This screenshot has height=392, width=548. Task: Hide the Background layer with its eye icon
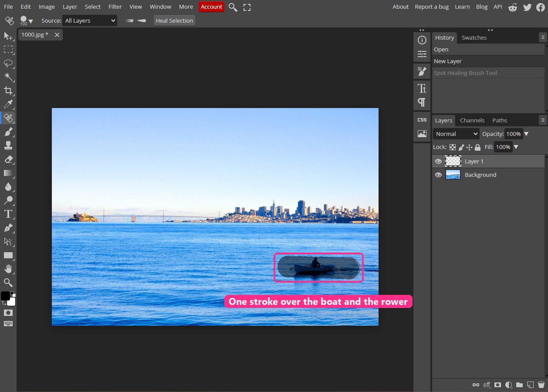(439, 175)
